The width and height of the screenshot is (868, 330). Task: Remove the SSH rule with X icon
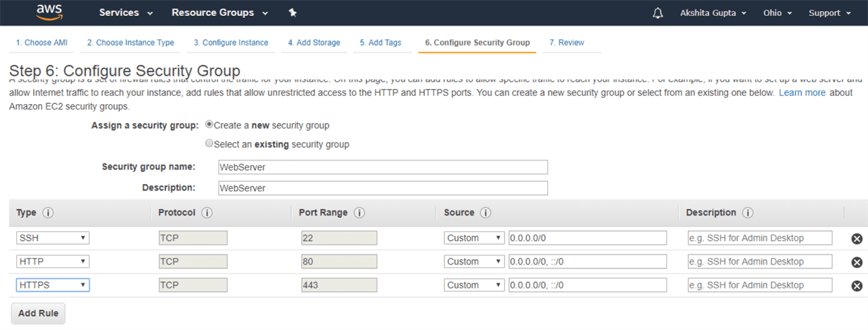857,239
